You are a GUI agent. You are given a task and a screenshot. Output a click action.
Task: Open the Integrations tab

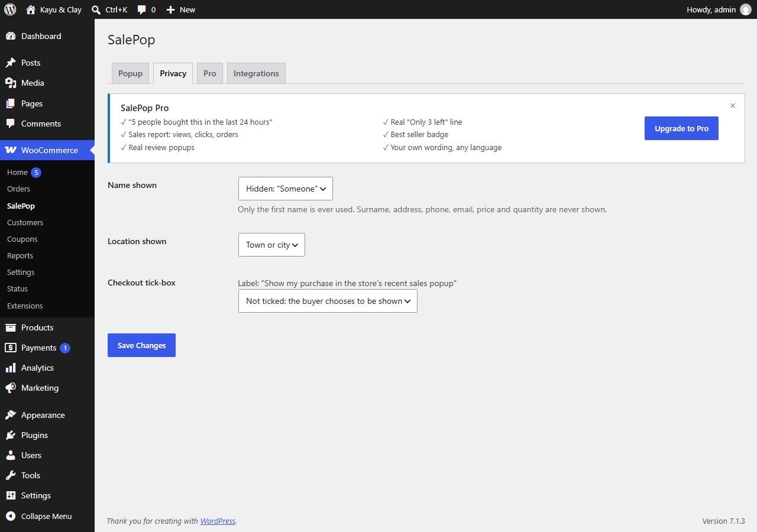(x=256, y=73)
